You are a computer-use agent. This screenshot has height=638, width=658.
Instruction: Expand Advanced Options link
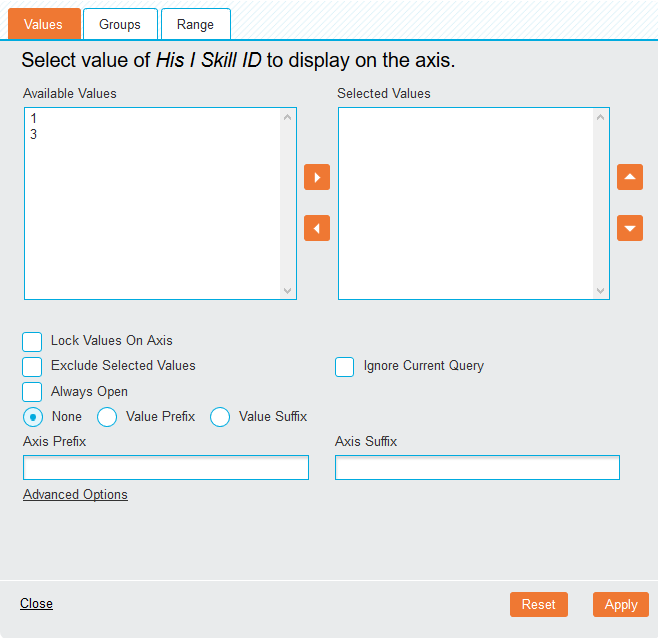click(75, 495)
